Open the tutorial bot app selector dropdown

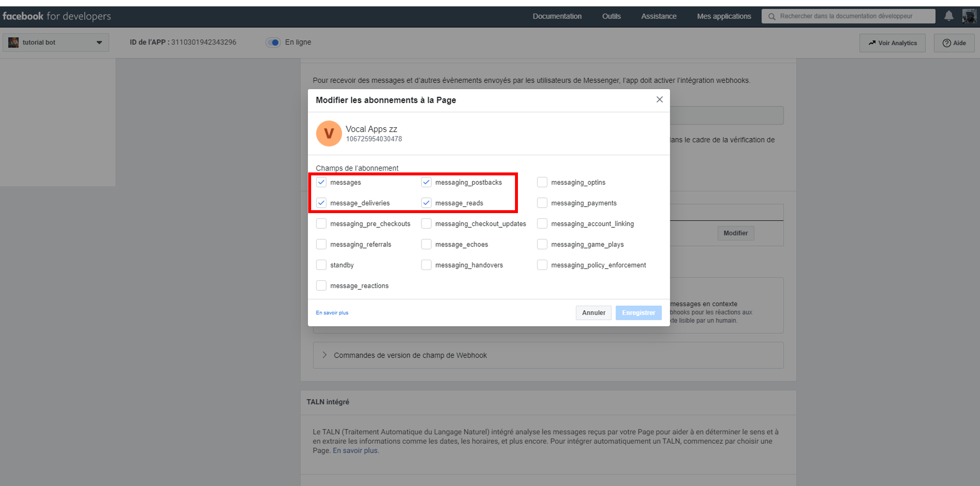tap(56, 42)
